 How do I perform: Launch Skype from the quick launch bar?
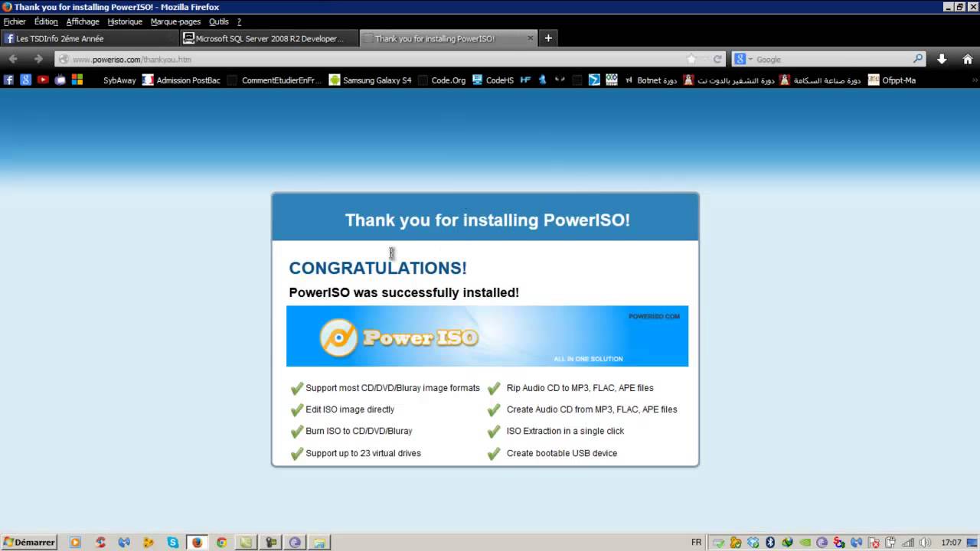click(173, 543)
